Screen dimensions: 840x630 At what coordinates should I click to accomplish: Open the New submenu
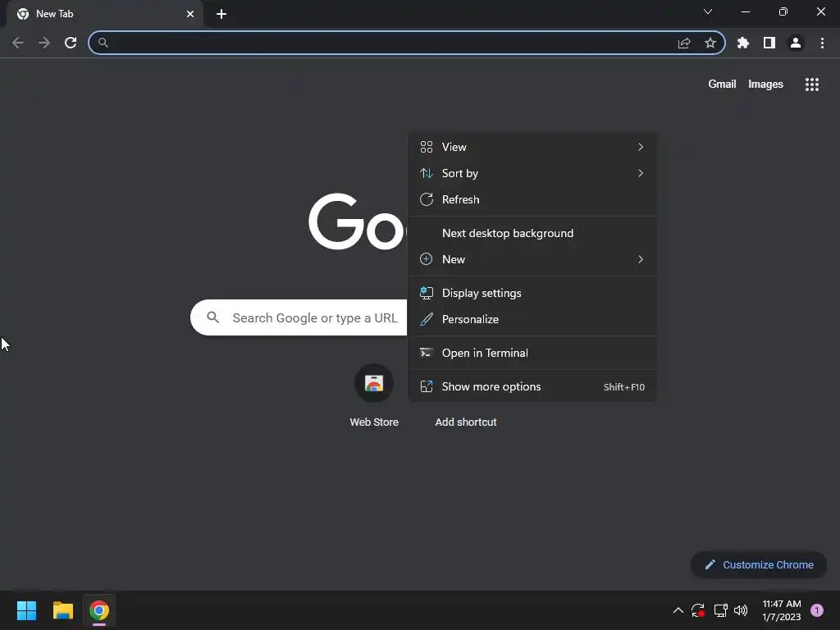pyautogui.click(x=532, y=259)
